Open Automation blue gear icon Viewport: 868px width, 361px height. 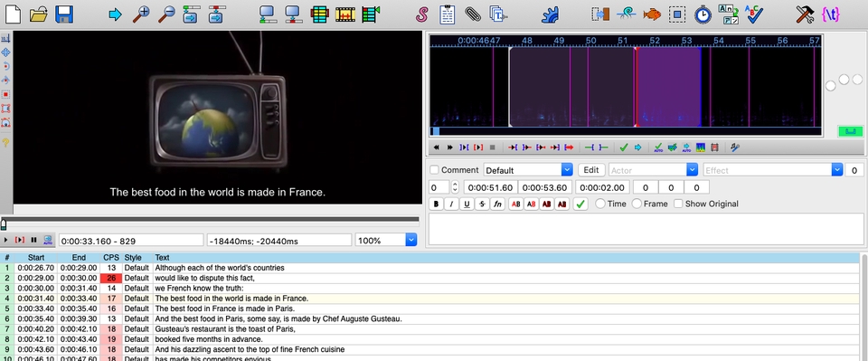550,14
